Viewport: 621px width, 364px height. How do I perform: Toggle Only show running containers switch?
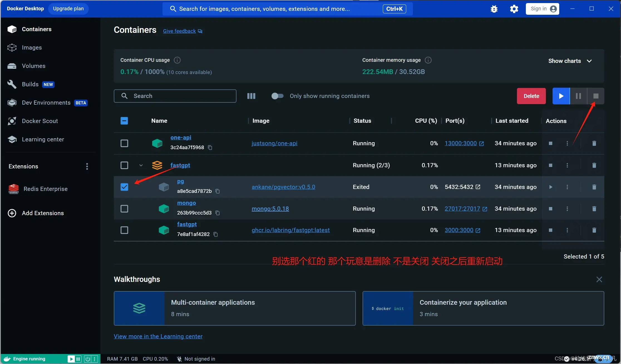pyautogui.click(x=277, y=96)
